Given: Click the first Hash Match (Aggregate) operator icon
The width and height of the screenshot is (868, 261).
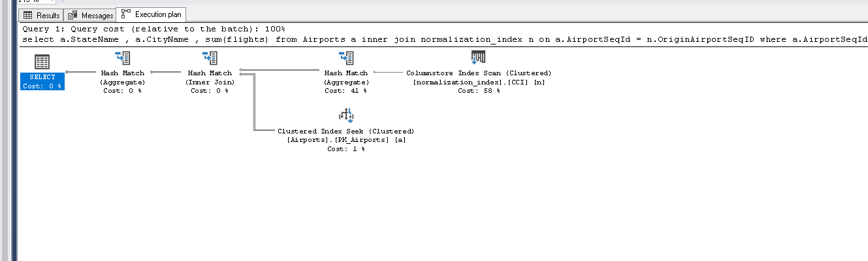Looking at the screenshot, I should 123,58.
